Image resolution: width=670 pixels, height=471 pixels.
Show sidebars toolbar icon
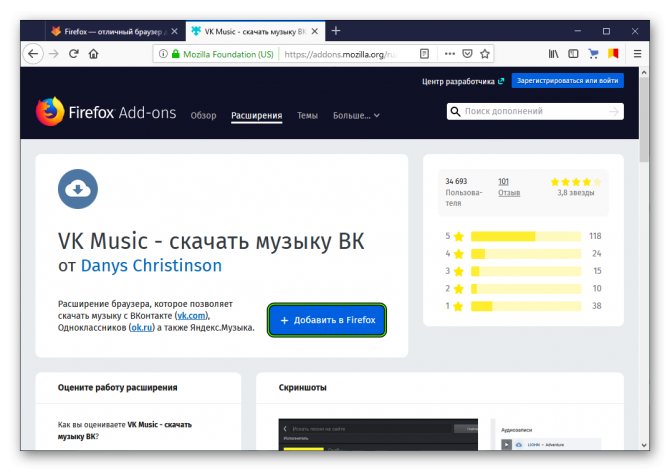(573, 54)
